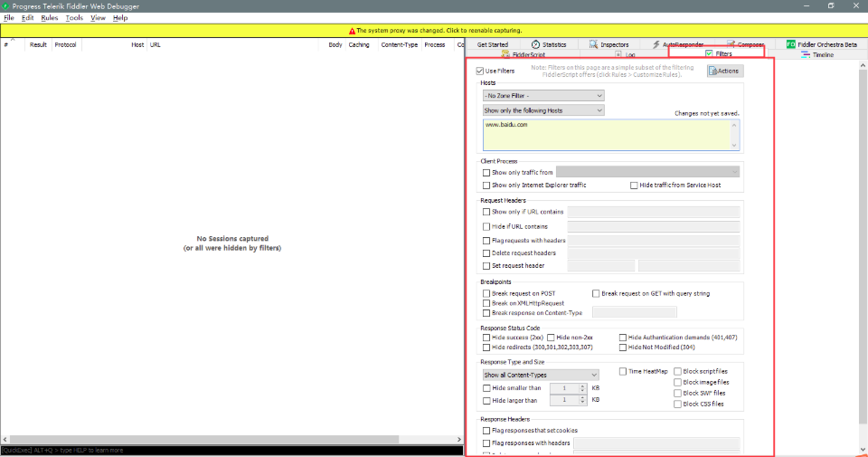The height and width of the screenshot is (457, 868).
Task: Click the AutoResponder lightning bolt icon
Action: pos(656,44)
